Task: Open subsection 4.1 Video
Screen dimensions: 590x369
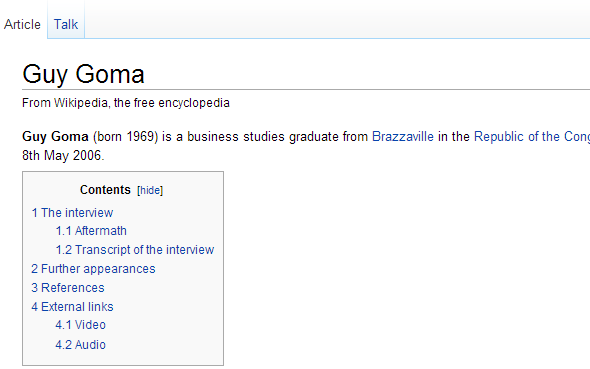Action: click(x=81, y=325)
